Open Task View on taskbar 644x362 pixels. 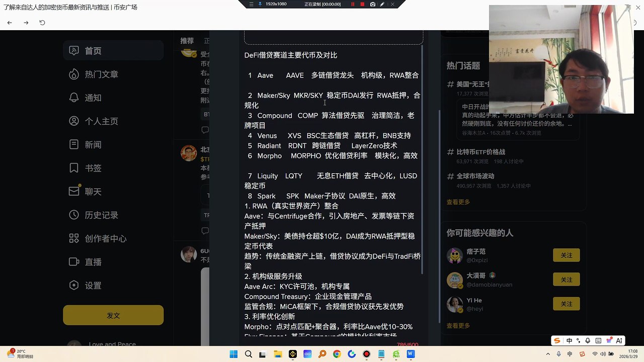[263, 354]
